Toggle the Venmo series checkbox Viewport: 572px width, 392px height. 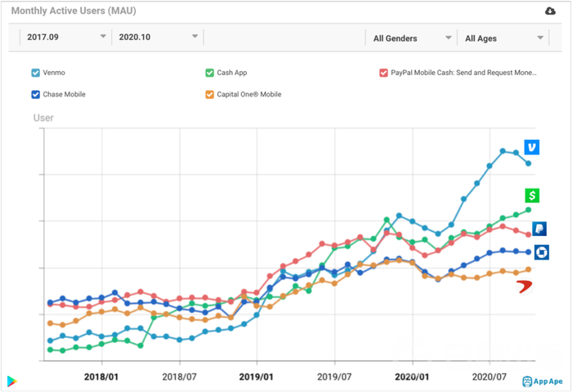(x=36, y=73)
